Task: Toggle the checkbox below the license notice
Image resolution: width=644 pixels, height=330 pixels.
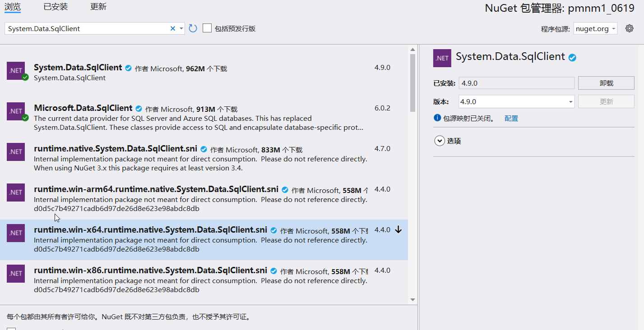Action: click(11, 329)
